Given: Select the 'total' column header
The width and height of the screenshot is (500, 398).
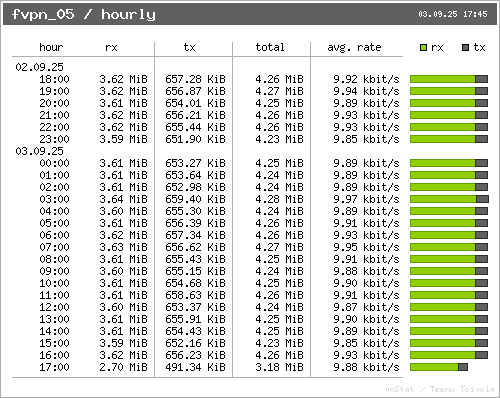Looking at the screenshot, I should pyautogui.click(x=270, y=47).
